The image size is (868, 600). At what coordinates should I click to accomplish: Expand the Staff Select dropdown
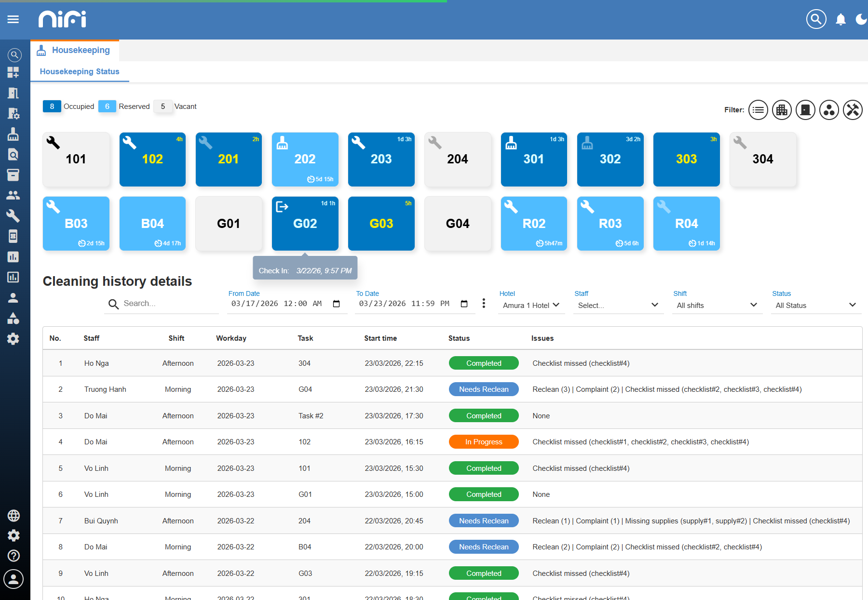pyautogui.click(x=618, y=305)
